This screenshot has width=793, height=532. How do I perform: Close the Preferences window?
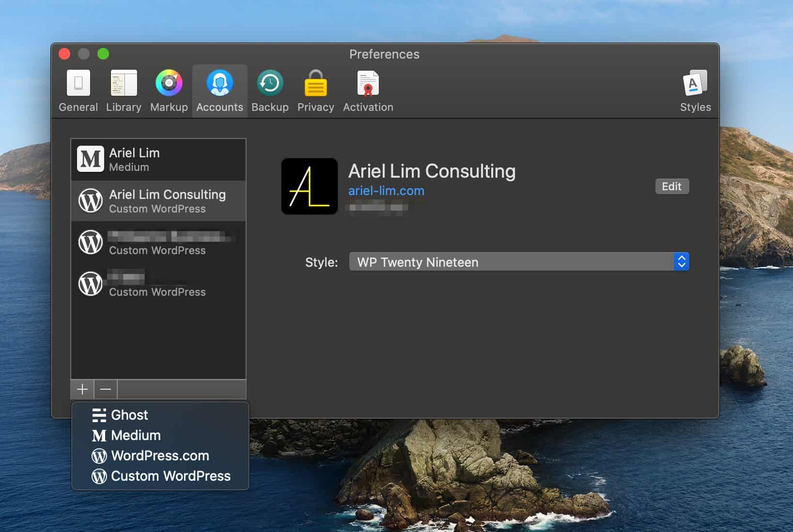[x=64, y=54]
